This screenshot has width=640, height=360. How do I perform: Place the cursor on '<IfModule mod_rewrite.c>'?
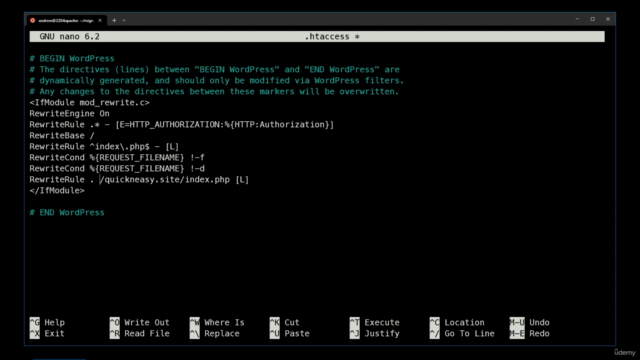click(89, 102)
